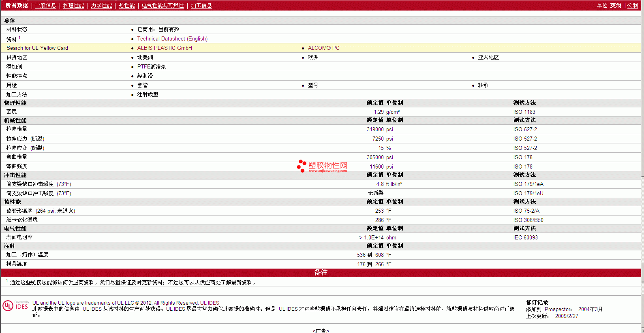Click the heat deflection value 253
This screenshot has height=333, width=644.
[379, 211]
